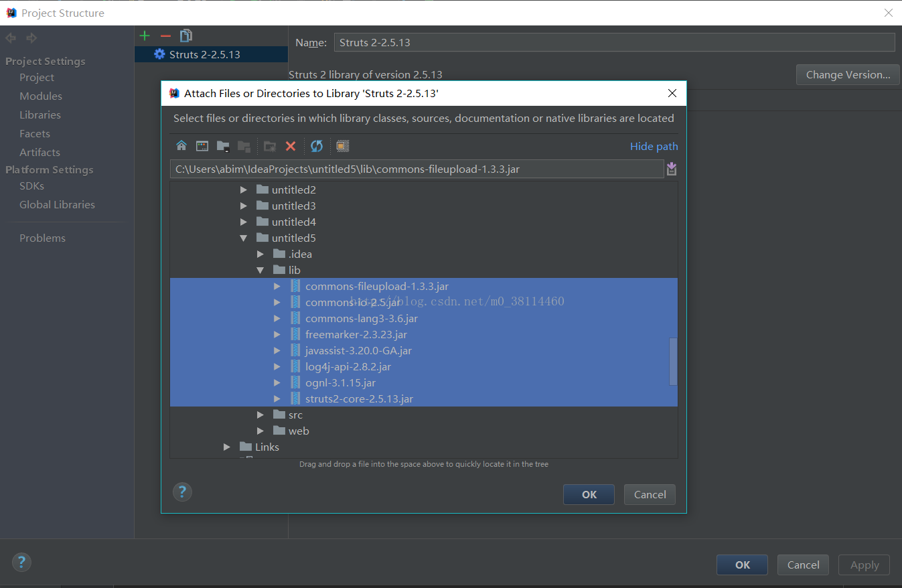Click the forward navigation arrow
This screenshot has width=902, height=588.
[x=31, y=38]
